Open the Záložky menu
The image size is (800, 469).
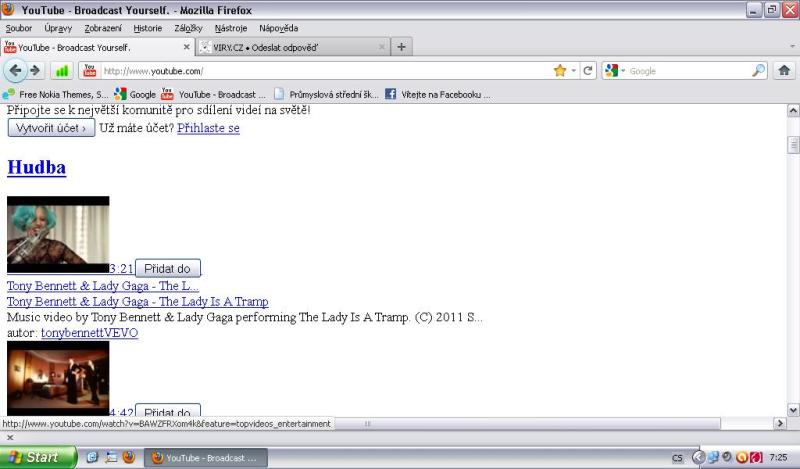pos(188,28)
